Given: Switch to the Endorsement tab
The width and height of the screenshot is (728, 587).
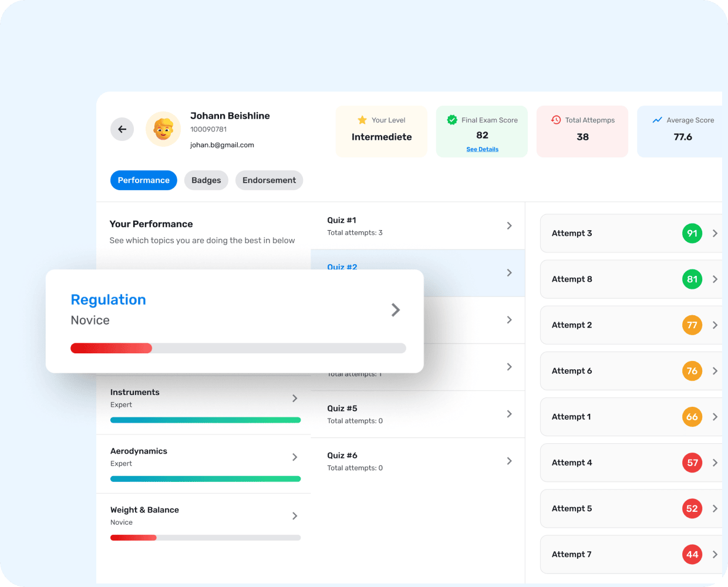Looking at the screenshot, I should [x=269, y=180].
